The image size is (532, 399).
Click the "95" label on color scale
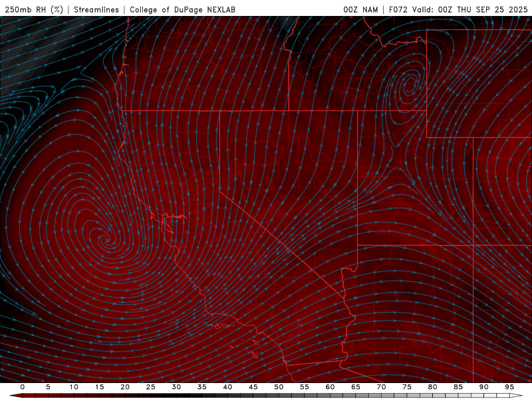pos(509,387)
